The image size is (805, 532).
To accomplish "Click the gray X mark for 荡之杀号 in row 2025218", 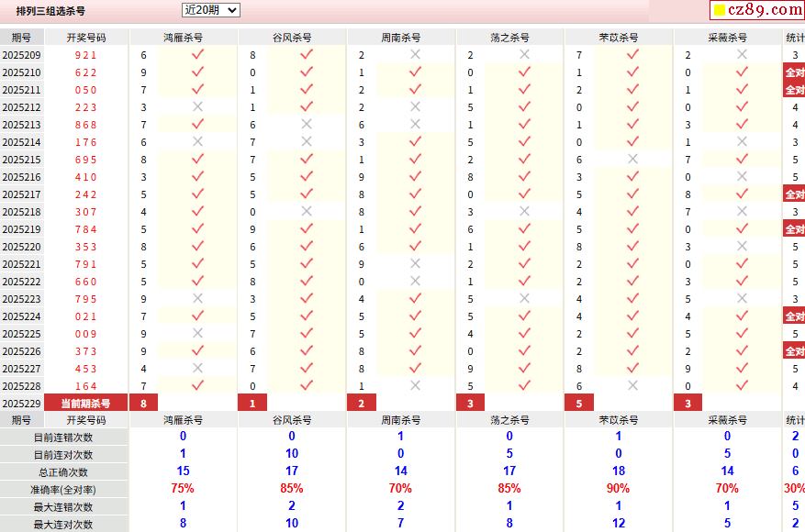I will pyautogui.click(x=523, y=211).
